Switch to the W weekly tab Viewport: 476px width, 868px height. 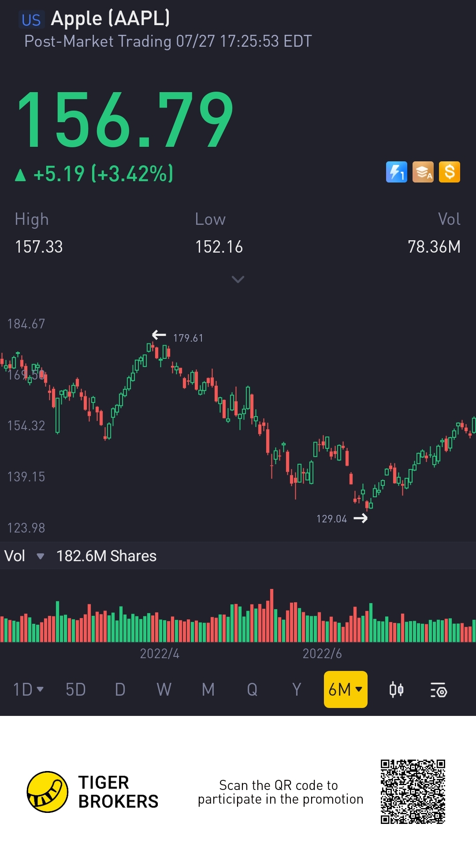point(164,689)
